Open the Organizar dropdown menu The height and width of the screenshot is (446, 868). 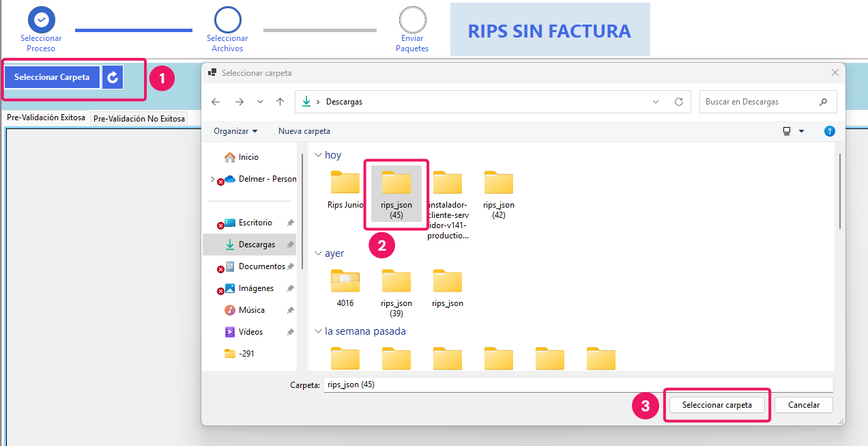(x=235, y=131)
